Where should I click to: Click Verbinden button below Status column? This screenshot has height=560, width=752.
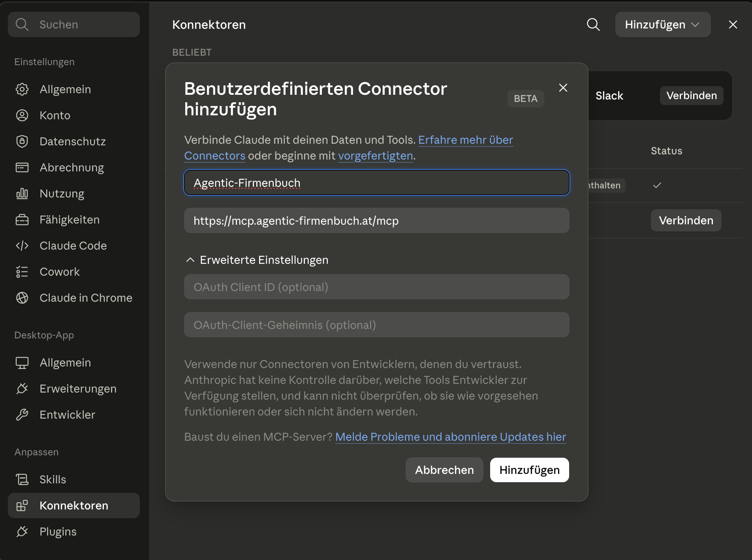click(x=686, y=220)
